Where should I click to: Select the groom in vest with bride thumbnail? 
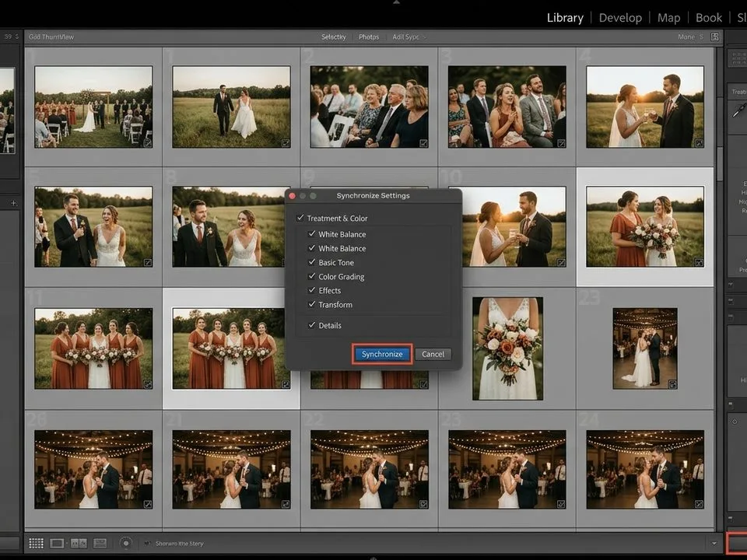point(229,226)
